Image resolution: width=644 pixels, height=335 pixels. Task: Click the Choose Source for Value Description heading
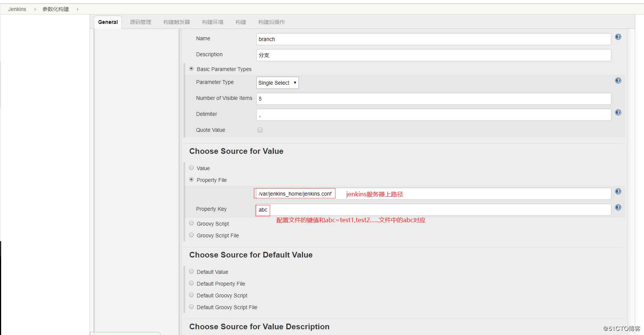(259, 327)
